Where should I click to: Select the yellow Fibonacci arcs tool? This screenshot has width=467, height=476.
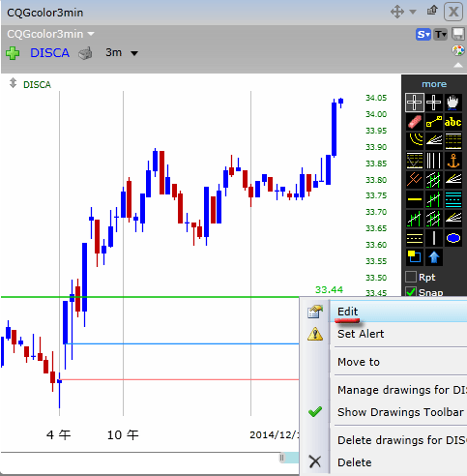tap(414, 141)
